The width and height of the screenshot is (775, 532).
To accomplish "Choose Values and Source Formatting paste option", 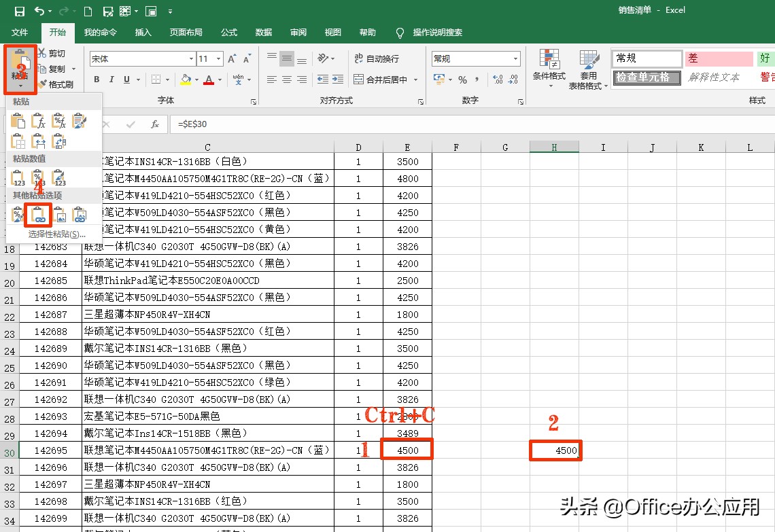I will 59,178.
